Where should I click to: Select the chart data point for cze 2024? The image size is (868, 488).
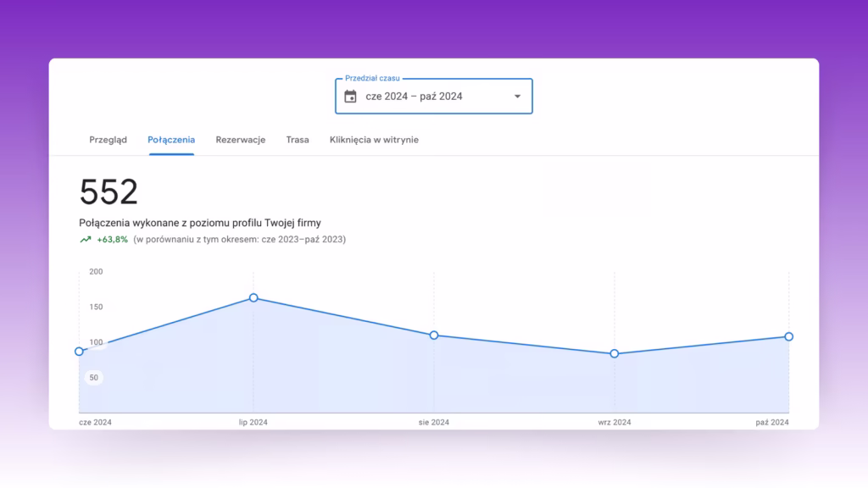(x=79, y=352)
